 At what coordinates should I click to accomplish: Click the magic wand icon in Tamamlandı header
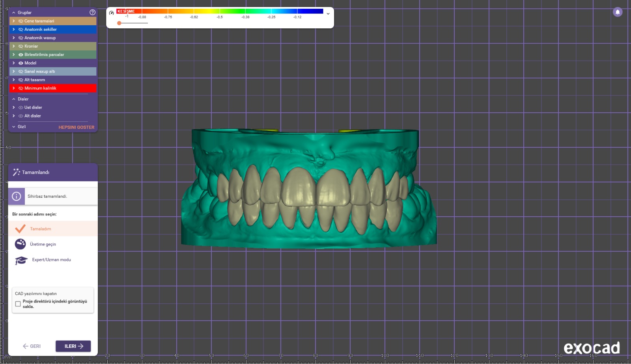(x=16, y=172)
